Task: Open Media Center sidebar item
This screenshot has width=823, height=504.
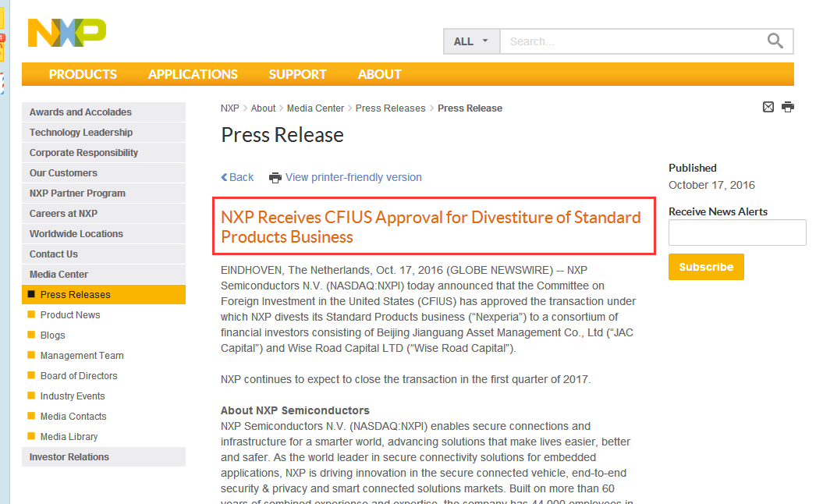Action: tap(104, 275)
